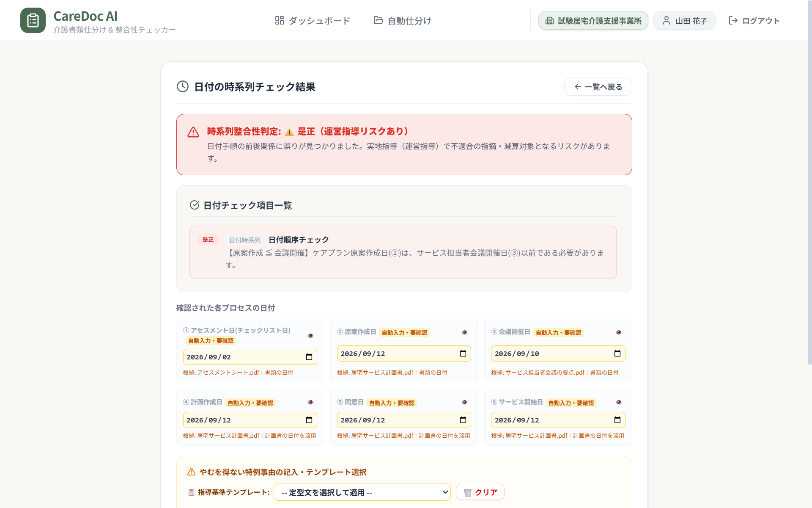
Task: Click the clock icon beside 日付の時系列チェック結果
Action: 183,86
